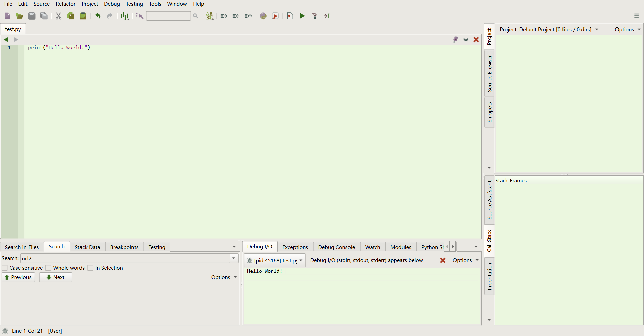Open the Python Shell toolbar icon
644x336 pixels.
[263, 16]
